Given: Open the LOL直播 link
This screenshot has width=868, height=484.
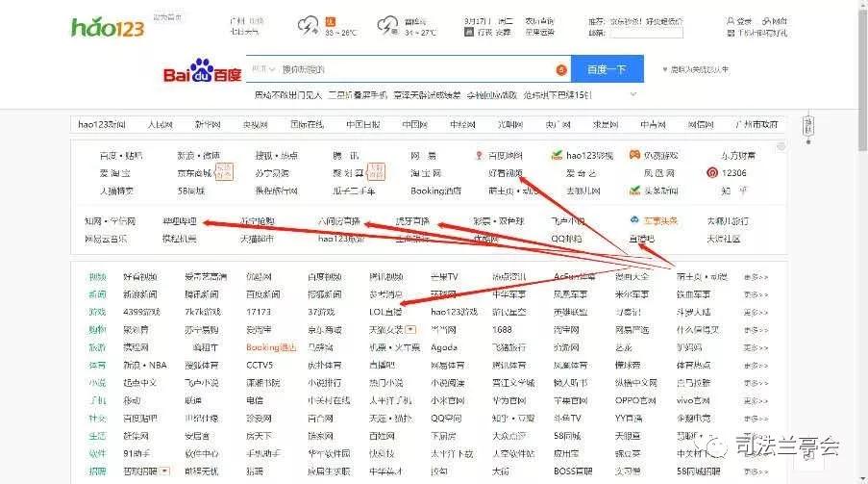Looking at the screenshot, I should [385, 312].
